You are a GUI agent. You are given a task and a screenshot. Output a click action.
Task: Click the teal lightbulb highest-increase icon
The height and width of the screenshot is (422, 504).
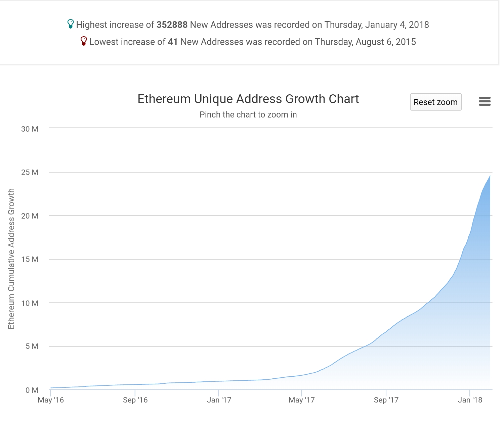(71, 24)
